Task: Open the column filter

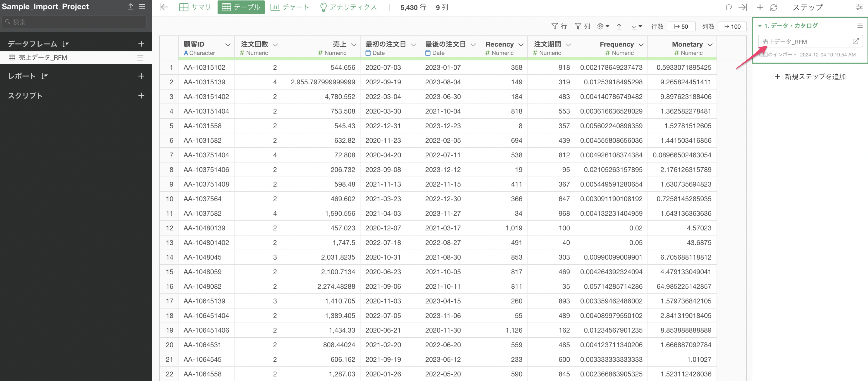Action: tap(582, 26)
